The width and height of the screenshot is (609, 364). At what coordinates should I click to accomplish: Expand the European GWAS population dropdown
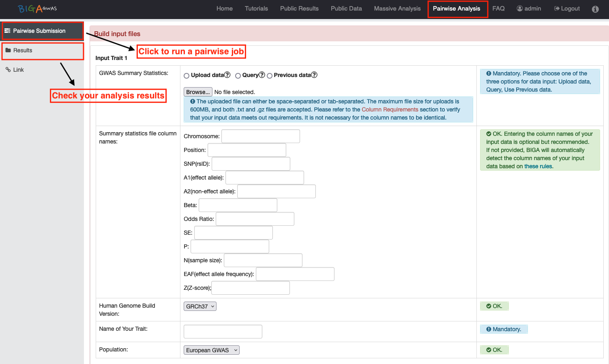coord(211,350)
